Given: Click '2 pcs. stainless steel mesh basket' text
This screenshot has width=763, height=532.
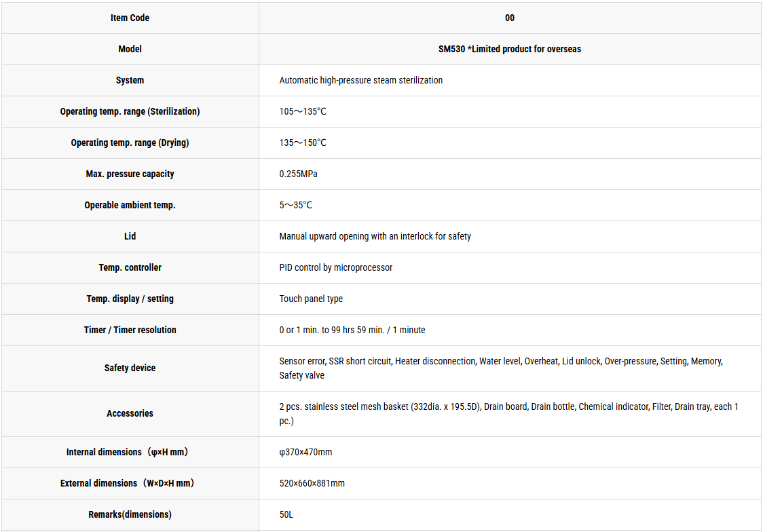Looking at the screenshot, I should [343, 406].
